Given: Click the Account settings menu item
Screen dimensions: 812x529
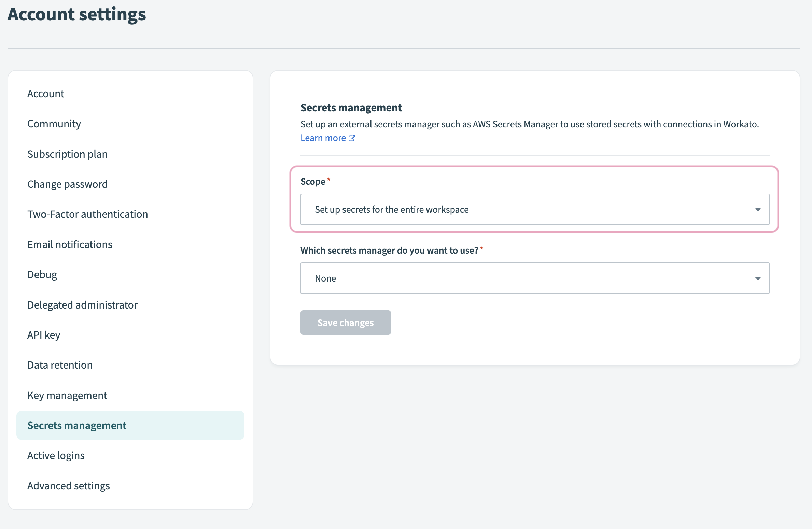Looking at the screenshot, I should 46,92.
